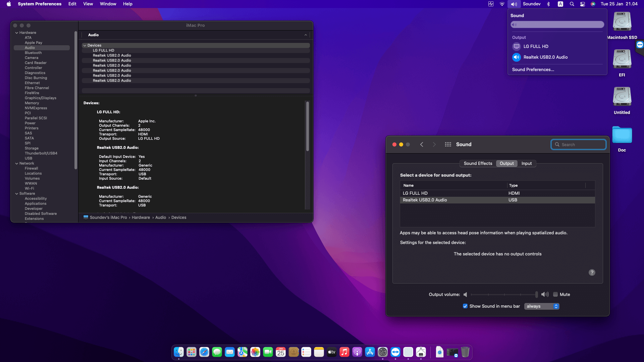Uncheck Show Sound in menu bar

point(465,306)
